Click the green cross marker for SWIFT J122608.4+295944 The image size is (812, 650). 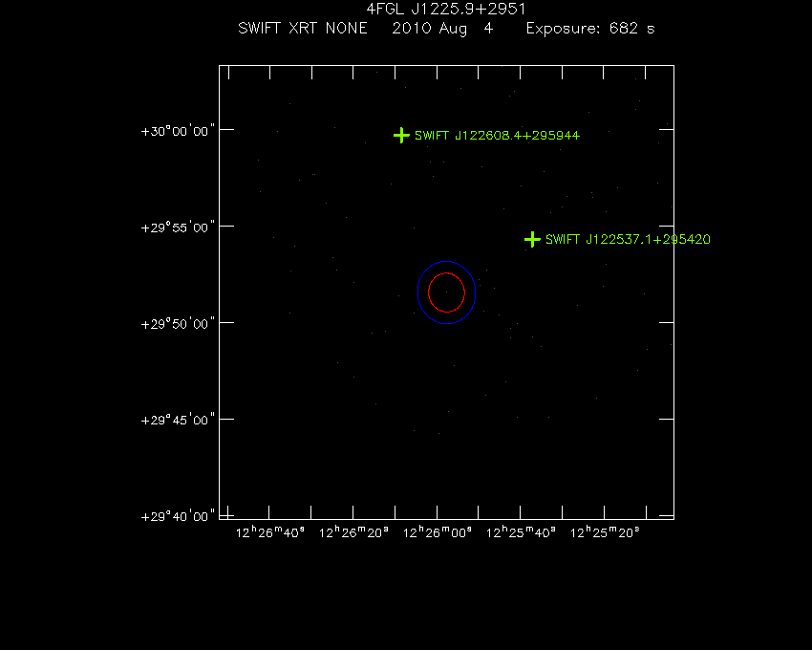point(401,136)
